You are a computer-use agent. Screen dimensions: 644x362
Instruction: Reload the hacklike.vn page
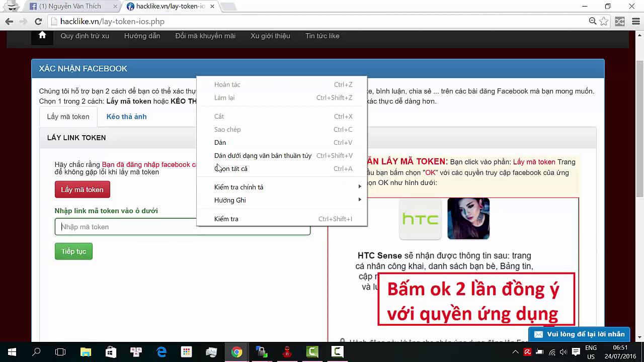[38, 21]
